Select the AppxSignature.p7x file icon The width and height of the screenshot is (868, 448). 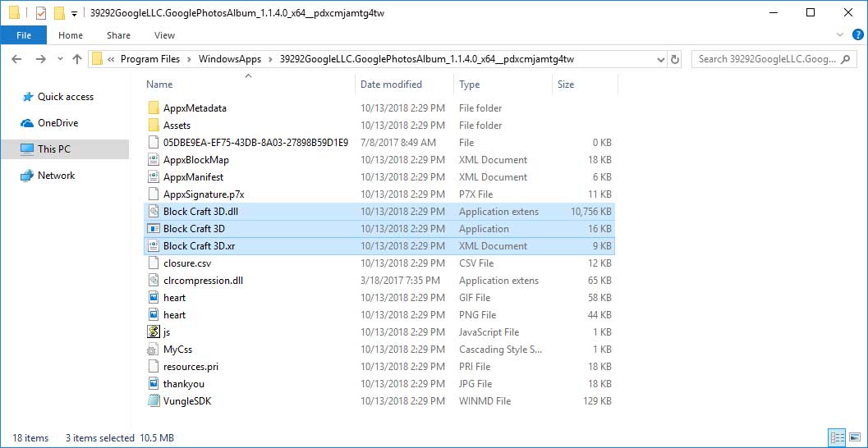pyautogui.click(x=154, y=194)
